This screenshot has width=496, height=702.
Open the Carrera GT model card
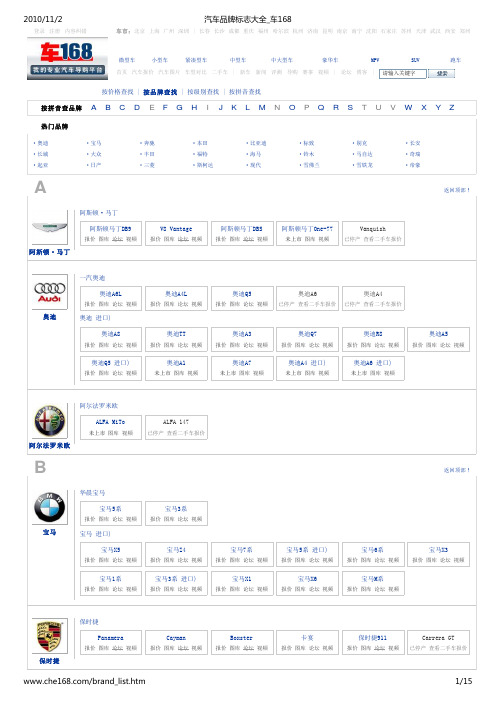coord(439,643)
